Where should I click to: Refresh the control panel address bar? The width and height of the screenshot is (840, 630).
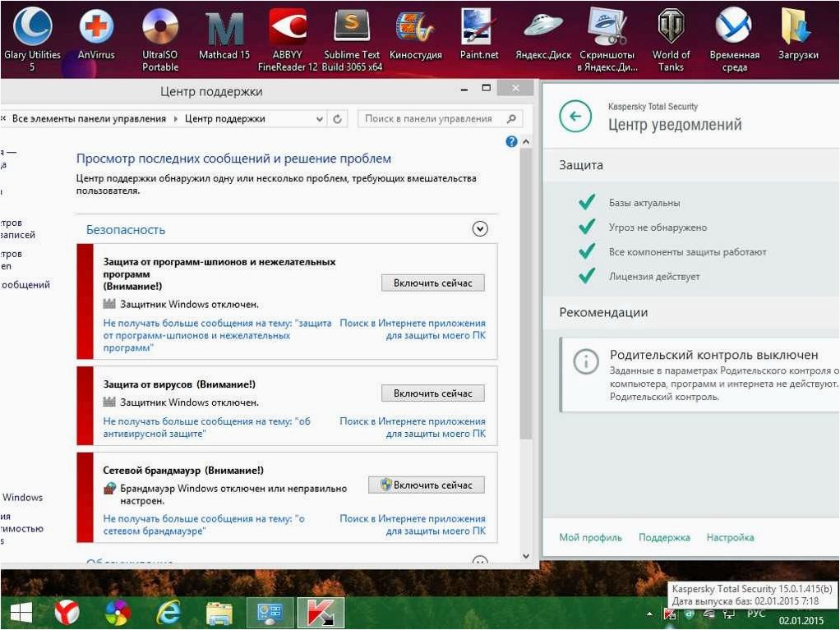coord(338,119)
